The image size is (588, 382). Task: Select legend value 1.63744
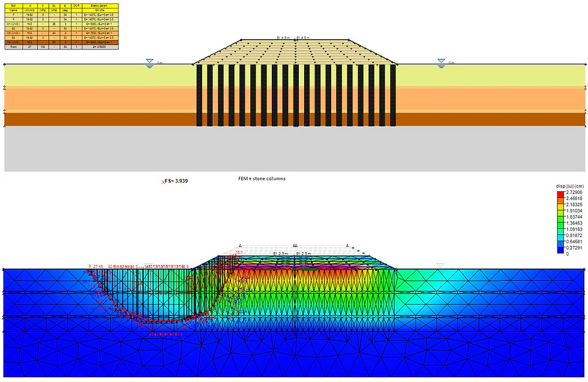(574, 217)
